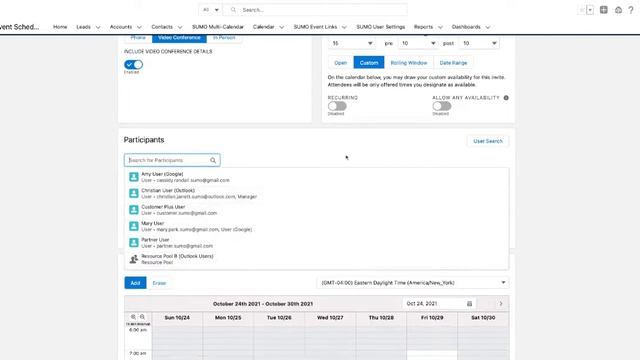Open the global actions plus icon
Image resolution: width=640 pixels, height=360 pixels.
pyautogui.click(x=604, y=10)
